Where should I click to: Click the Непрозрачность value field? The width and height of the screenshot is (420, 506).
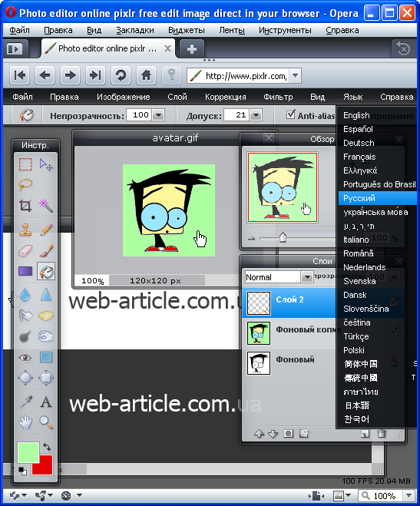[x=139, y=115]
